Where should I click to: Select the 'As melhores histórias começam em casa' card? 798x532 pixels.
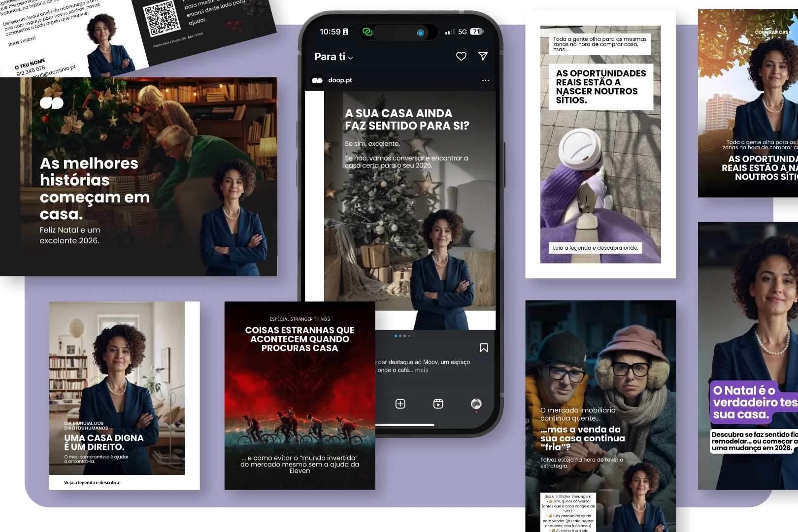tap(138, 176)
